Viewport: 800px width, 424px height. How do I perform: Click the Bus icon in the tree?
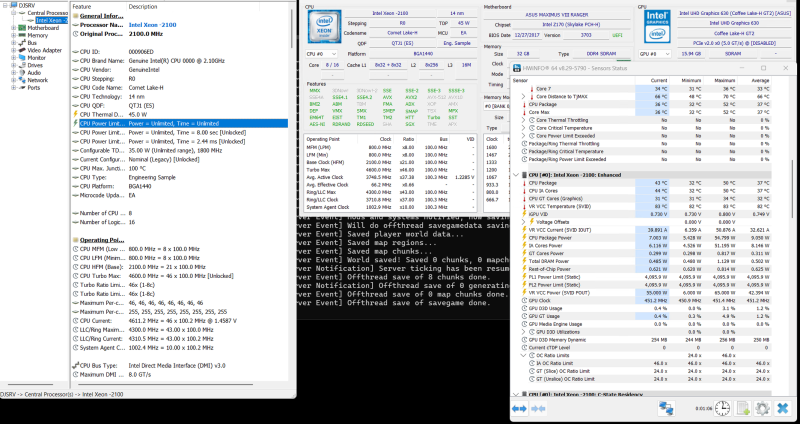pos(22,43)
